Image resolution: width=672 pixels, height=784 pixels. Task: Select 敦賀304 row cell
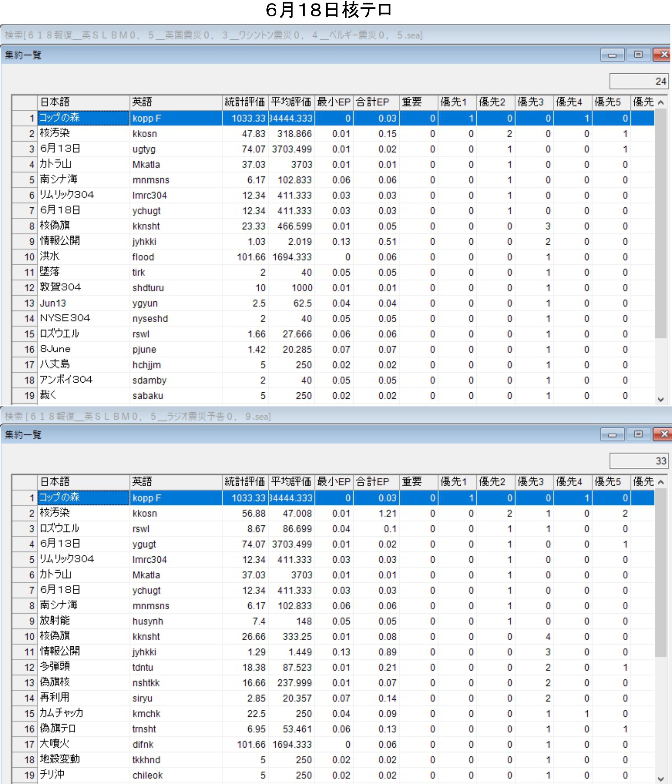point(84,288)
